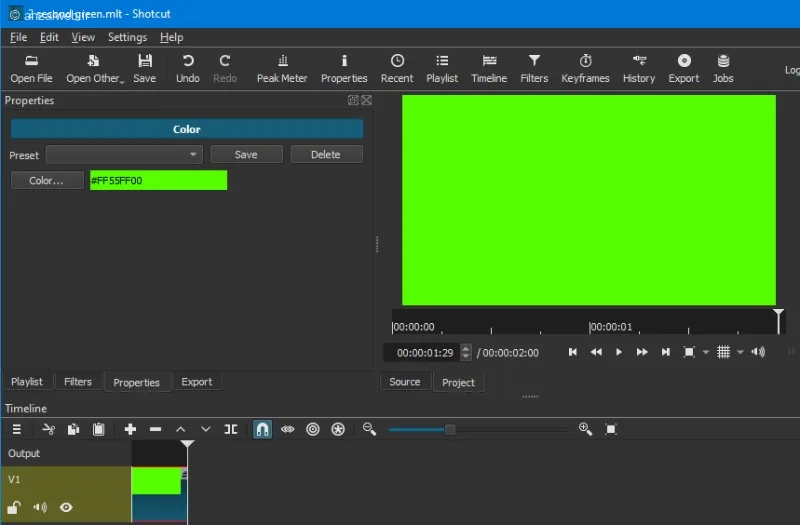
Task: Switch the player to the Project tab
Action: pos(458,382)
